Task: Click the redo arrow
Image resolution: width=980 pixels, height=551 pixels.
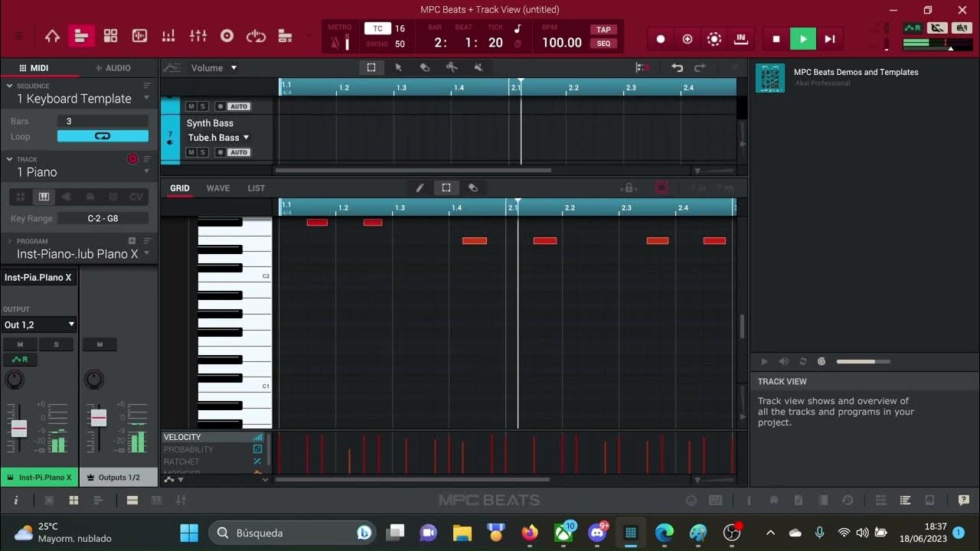Action: coord(700,67)
